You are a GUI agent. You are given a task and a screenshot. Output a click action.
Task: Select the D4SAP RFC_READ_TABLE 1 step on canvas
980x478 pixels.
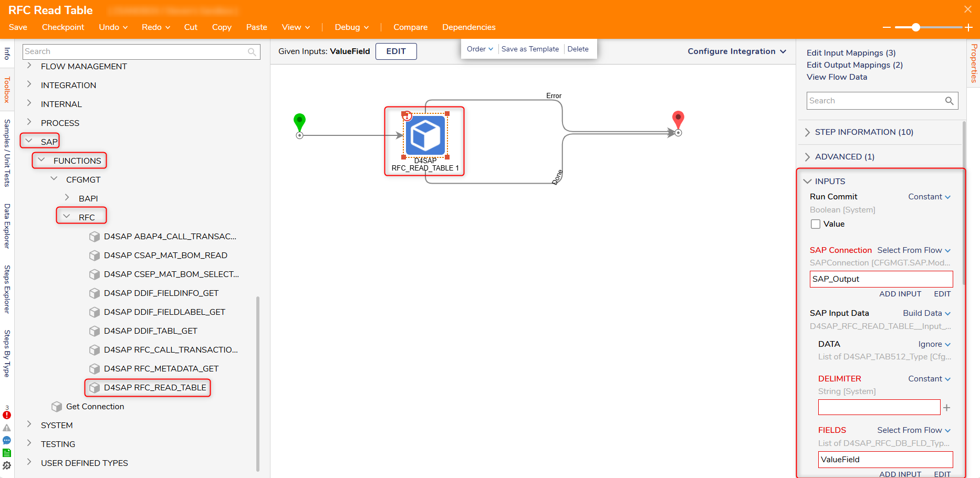(425, 135)
